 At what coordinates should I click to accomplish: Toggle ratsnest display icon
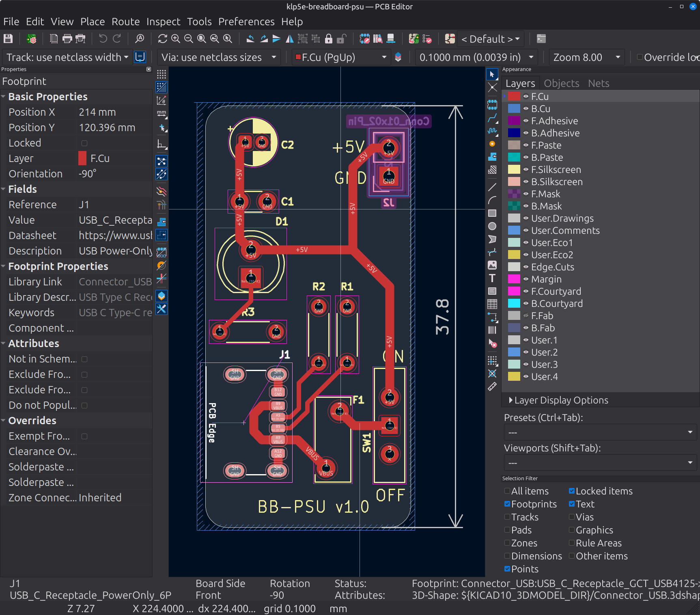pyautogui.click(x=162, y=161)
